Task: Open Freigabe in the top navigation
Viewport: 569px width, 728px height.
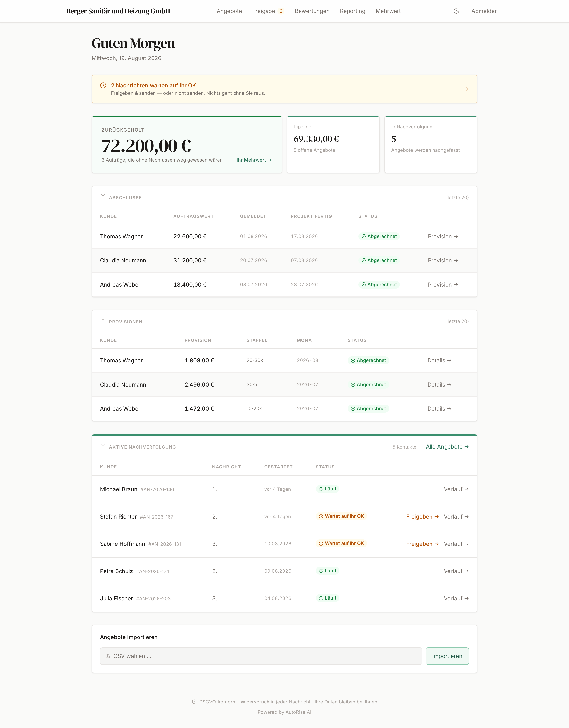Action: 264,11
